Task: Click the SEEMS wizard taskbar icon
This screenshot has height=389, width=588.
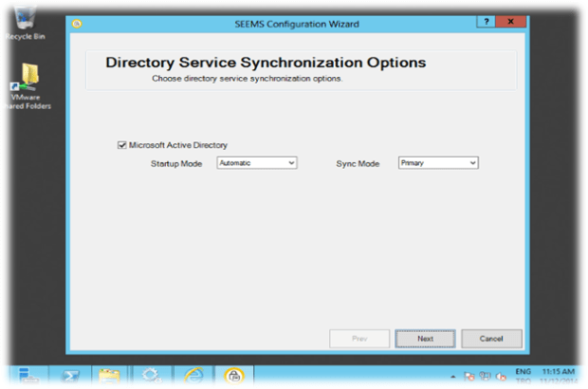Action: pos(231,376)
